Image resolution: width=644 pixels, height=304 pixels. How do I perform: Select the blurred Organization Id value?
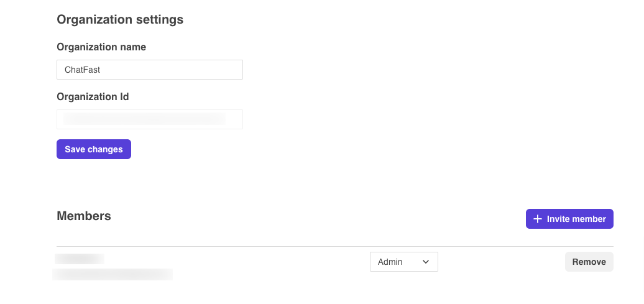143,118
